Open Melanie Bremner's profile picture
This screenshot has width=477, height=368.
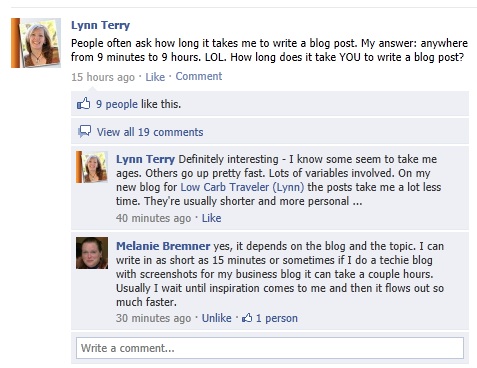click(92, 253)
